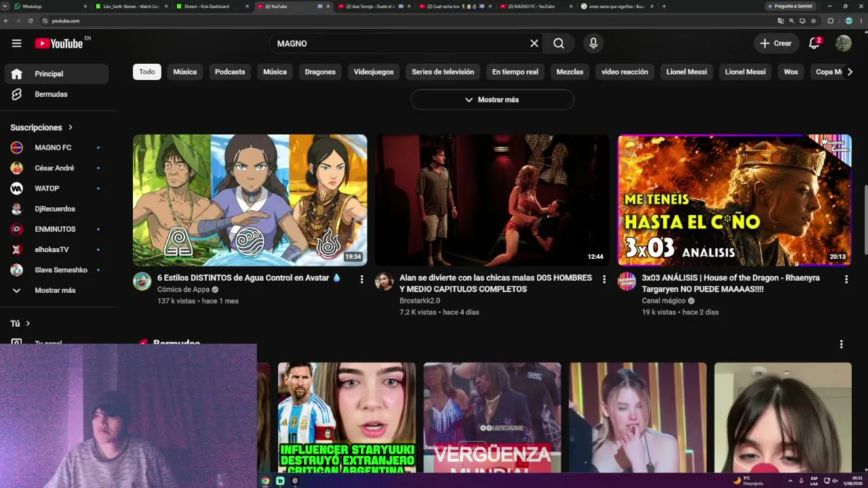
Task: Select the Podcasts filter chip
Action: [x=230, y=72]
